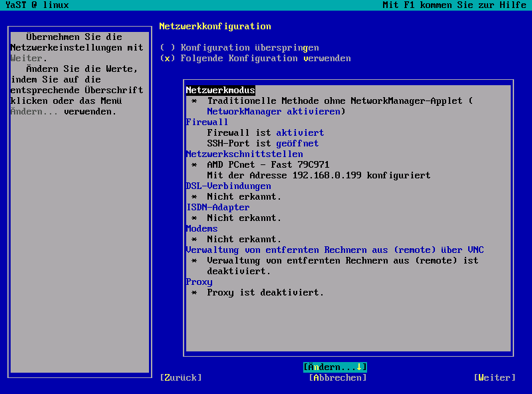The height and width of the screenshot is (394, 532).
Task: Click the Abbrechen button
Action: click(x=338, y=377)
